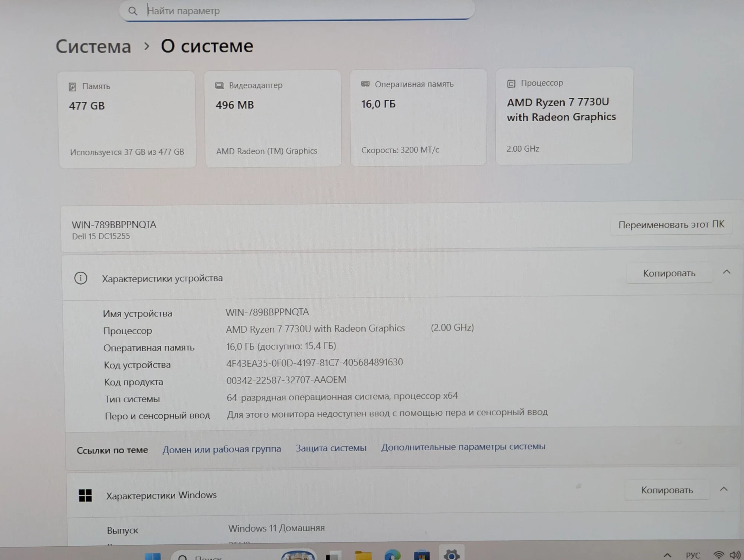Image resolution: width=744 pixels, height=560 pixels.
Task: Click Windows logo beside 'Характеристики Windows'
Action: point(85,495)
